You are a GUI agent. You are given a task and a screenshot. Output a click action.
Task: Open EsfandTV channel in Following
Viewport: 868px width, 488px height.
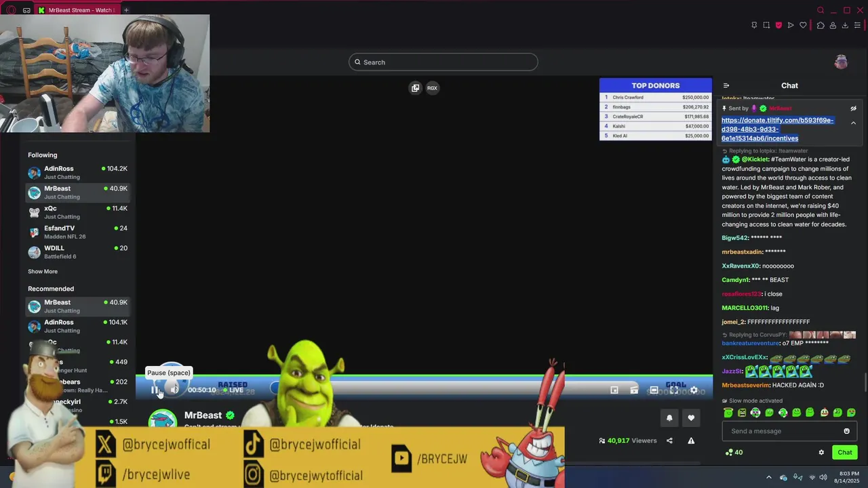click(x=77, y=232)
